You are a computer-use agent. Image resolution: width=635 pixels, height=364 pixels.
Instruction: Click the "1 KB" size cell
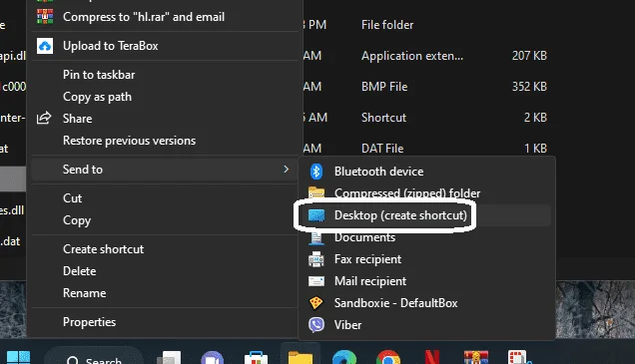[535, 149]
